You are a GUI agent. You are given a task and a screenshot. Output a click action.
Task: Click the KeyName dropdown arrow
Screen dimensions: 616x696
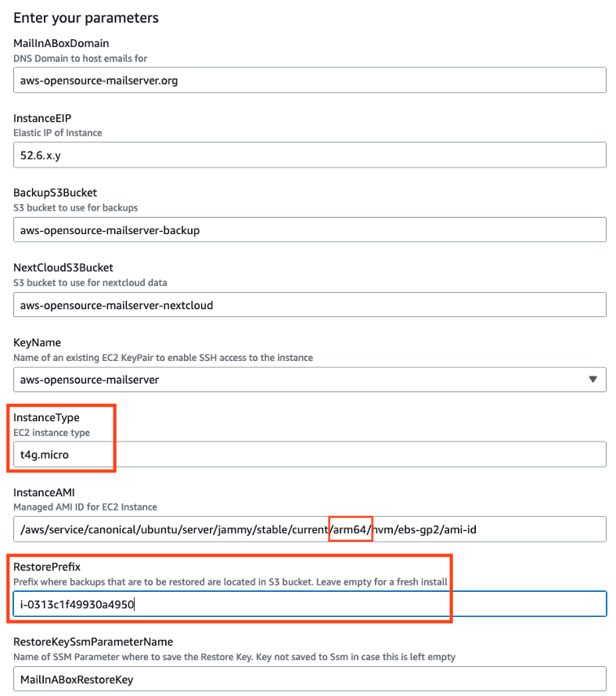click(x=593, y=378)
